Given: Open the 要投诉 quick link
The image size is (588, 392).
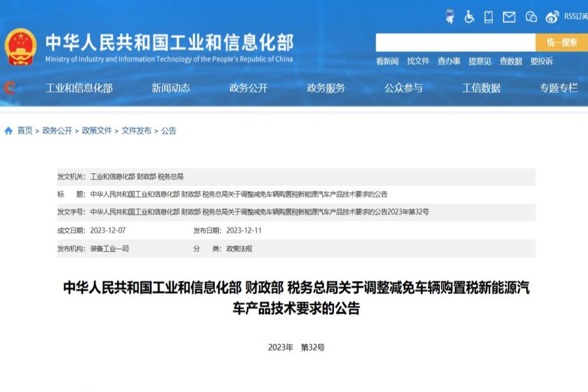Looking at the screenshot, I should [542, 61].
